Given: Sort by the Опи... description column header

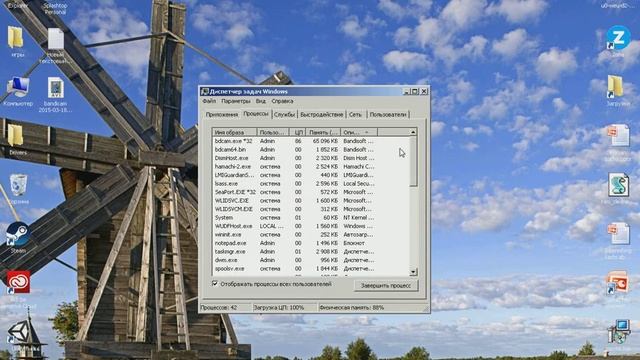Looking at the screenshot, I should tap(359, 132).
